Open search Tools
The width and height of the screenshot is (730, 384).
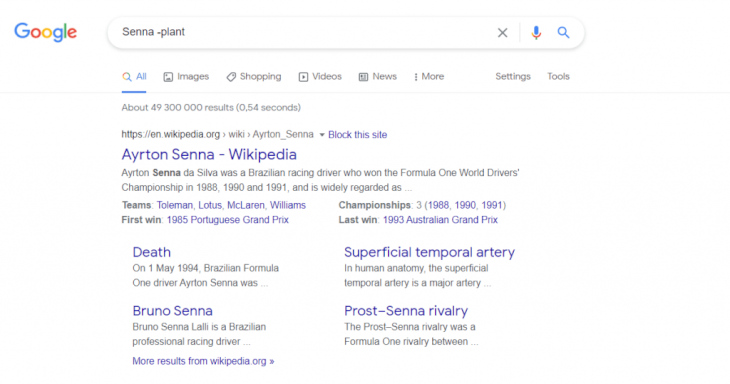click(558, 76)
